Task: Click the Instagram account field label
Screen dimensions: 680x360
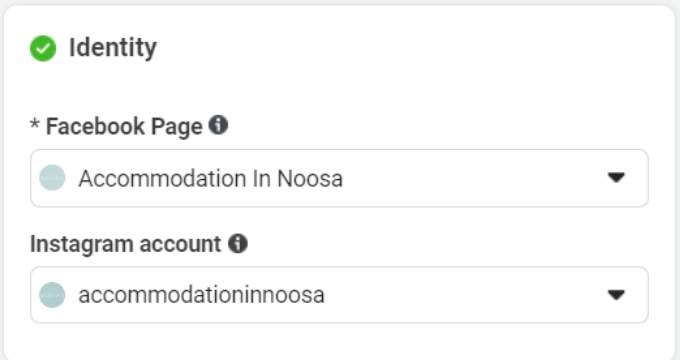Action: 125,244
